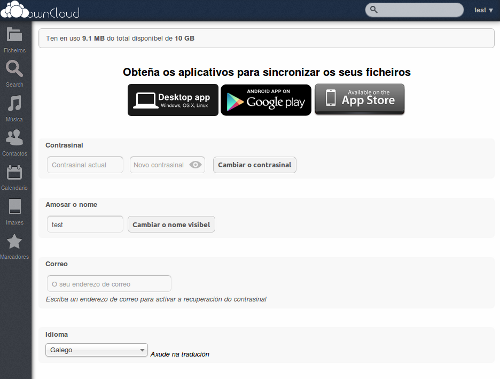Click the storage usage text 9.1 MB
Image resolution: width=500 pixels, height=379 pixels.
93,38
